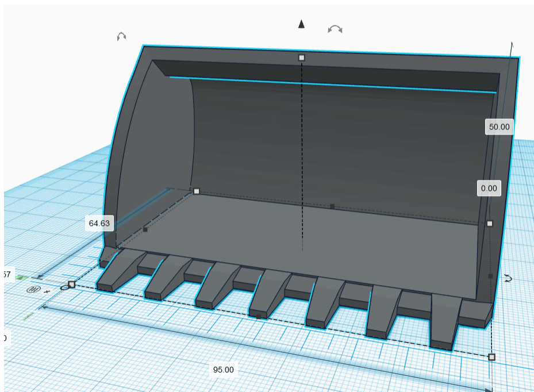Image resolution: width=534 pixels, height=392 pixels.
Task: Click the white corner handle on right side
Action: point(490,224)
